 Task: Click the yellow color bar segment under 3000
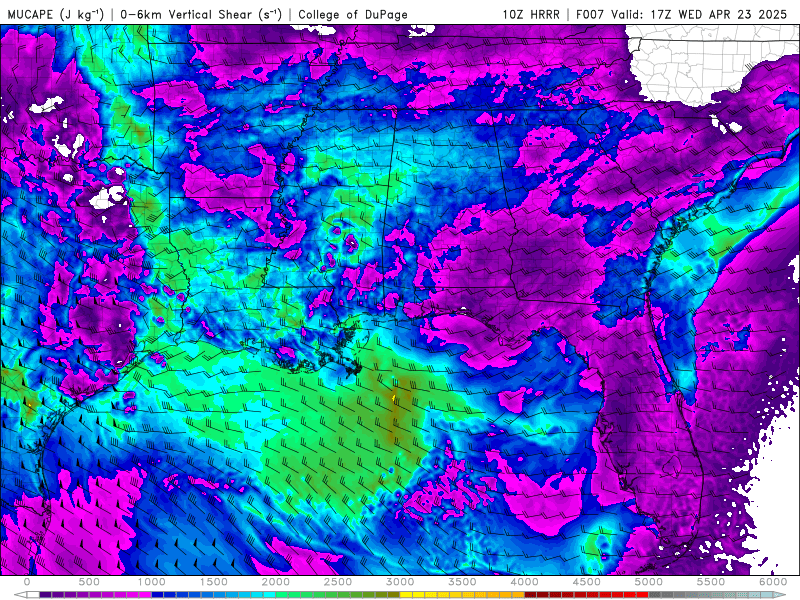coord(406,595)
